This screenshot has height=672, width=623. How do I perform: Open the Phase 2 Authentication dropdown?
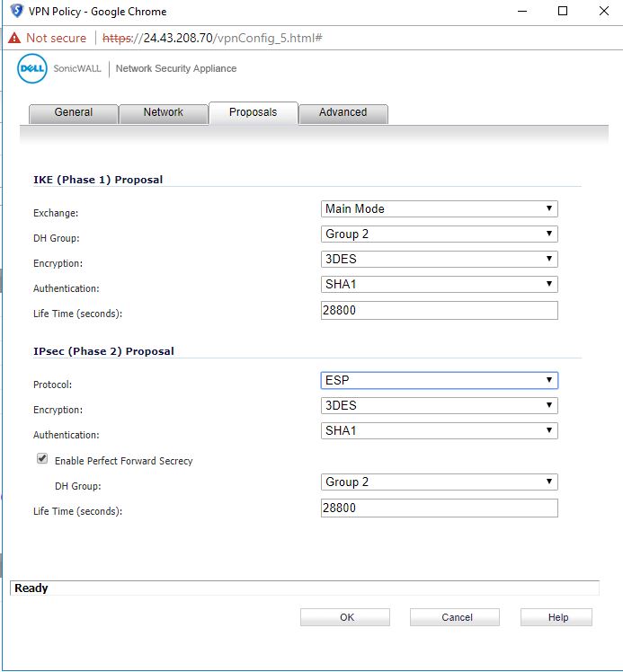439,431
